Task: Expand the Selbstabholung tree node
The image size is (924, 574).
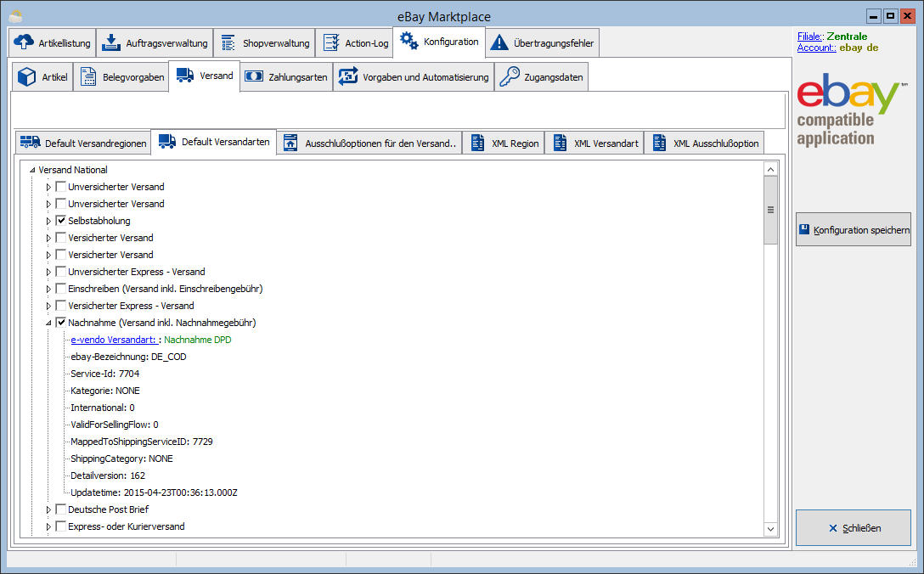Action: click(x=48, y=221)
